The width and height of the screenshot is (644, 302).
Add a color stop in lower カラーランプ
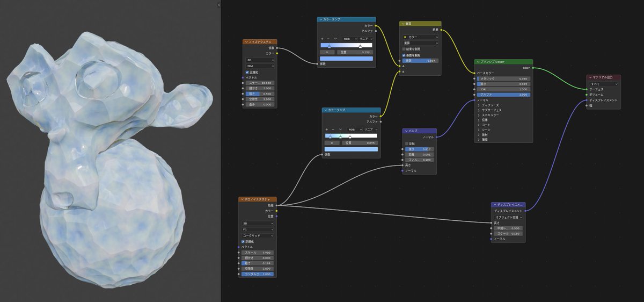(x=327, y=130)
